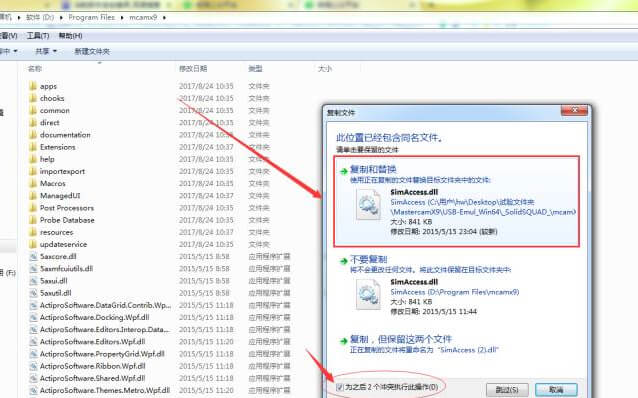Image resolution: width=638 pixels, height=398 pixels.
Task: Select the Probe Database folder icon
Action: (33, 220)
